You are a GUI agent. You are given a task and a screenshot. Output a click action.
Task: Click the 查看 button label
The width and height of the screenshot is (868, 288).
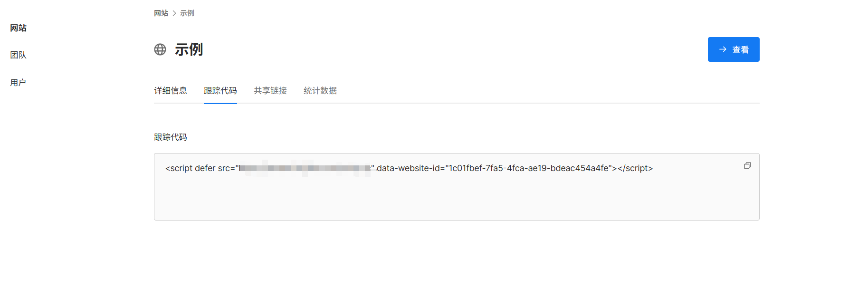(x=740, y=49)
